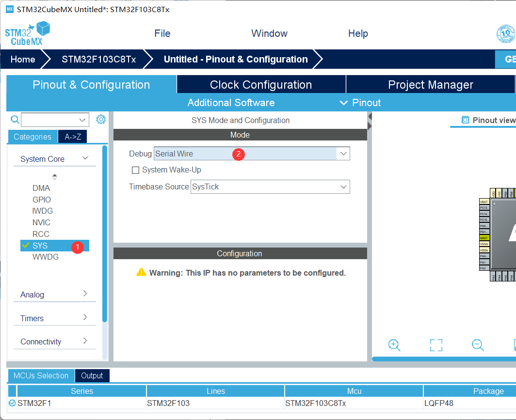Image resolution: width=516 pixels, height=420 pixels.
Task: Click the window title bar MX icon
Action: pyautogui.click(x=10, y=9)
